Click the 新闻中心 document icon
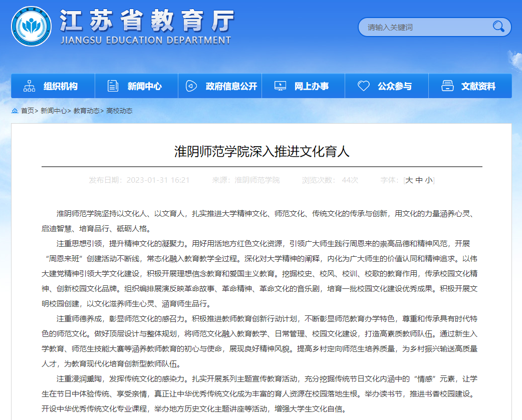 point(113,86)
